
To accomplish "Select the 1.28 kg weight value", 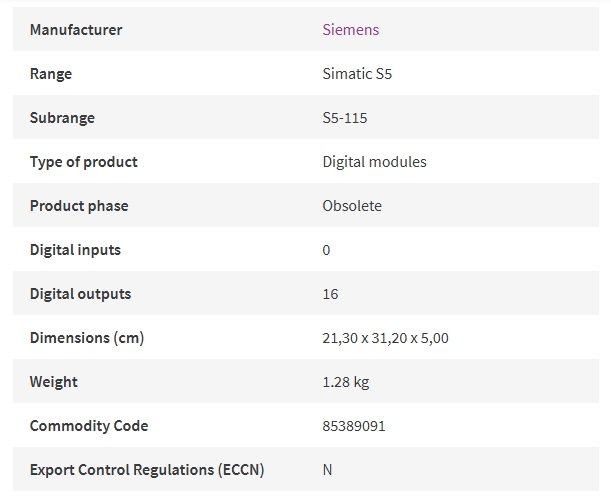I will (346, 382).
